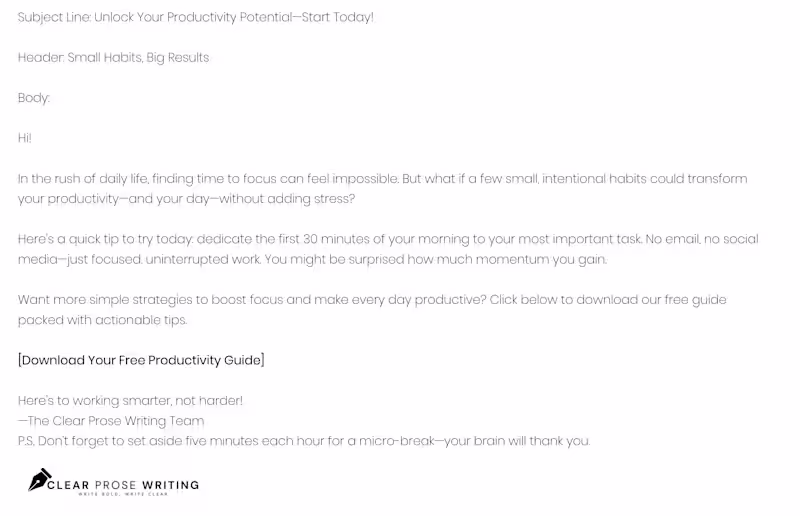The width and height of the screenshot is (800, 516).
Task: Click the Subject Line text at top
Action: coord(195,17)
